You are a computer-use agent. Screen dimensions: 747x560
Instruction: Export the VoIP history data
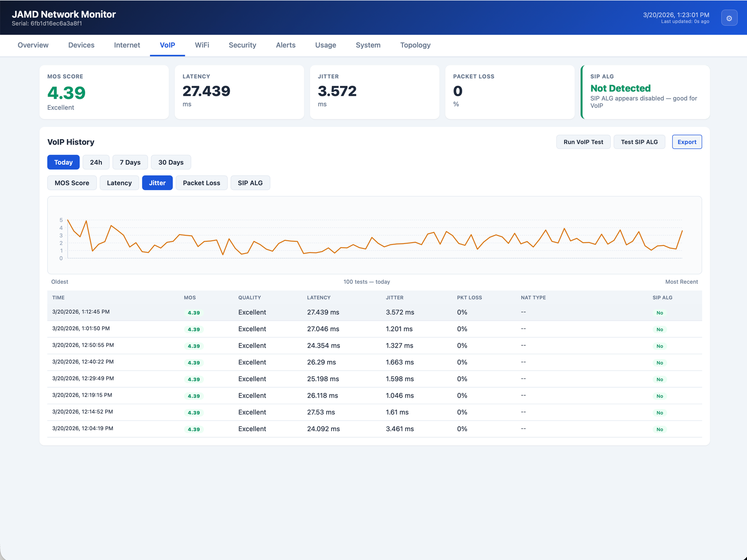click(686, 142)
